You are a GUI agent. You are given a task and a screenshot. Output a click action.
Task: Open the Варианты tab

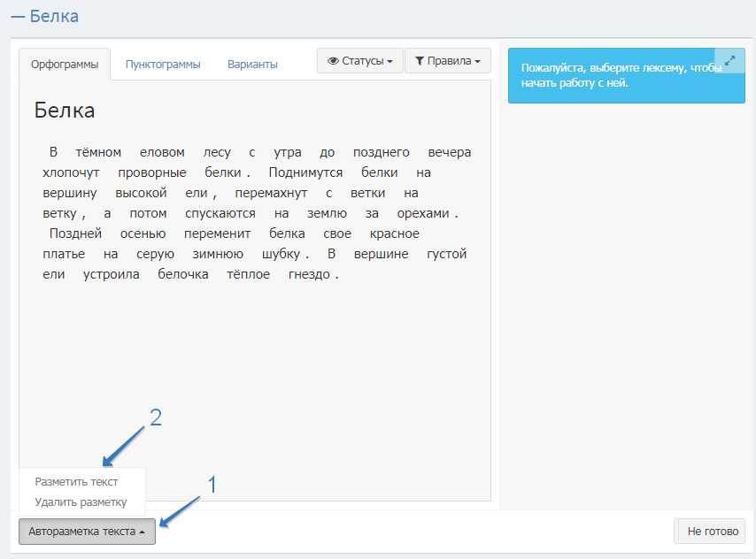tap(252, 65)
